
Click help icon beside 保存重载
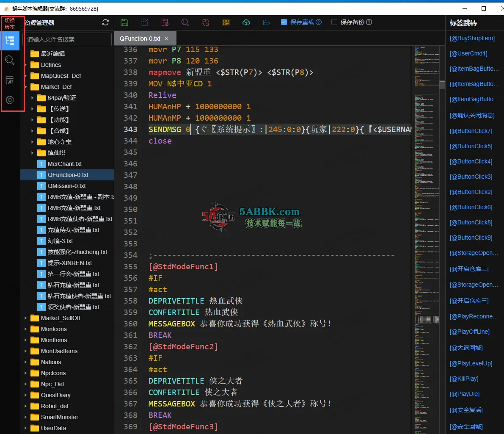319,22
